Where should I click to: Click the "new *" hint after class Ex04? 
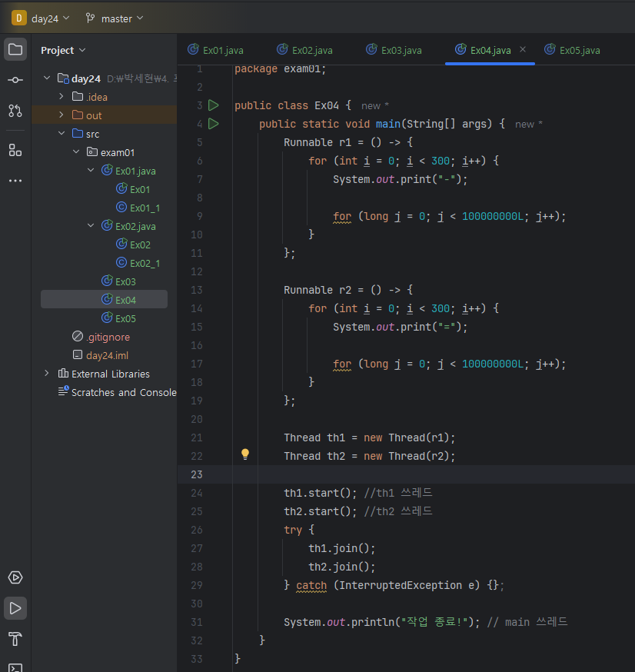[x=375, y=105]
